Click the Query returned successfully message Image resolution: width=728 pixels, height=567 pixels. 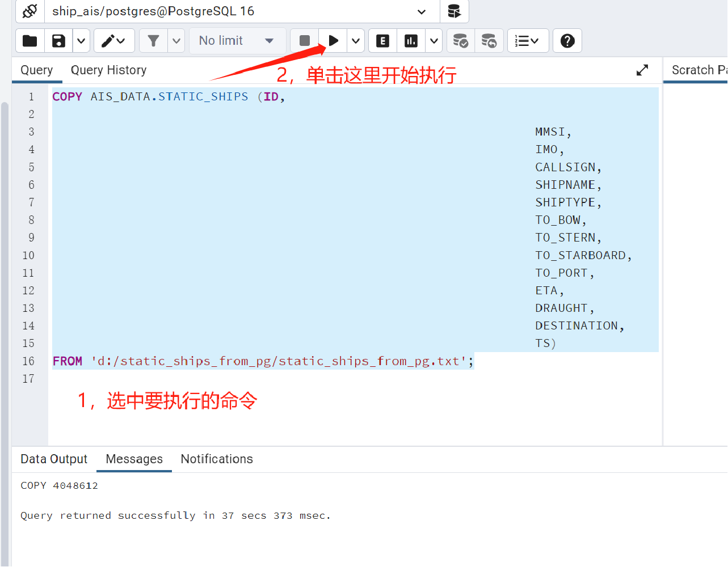click(x=175, y=516)
